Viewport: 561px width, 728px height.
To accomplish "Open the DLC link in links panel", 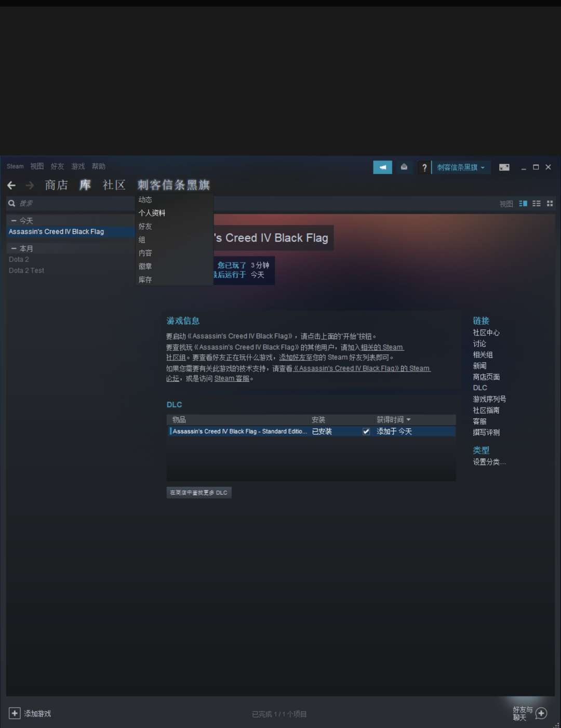I will 480,388.
